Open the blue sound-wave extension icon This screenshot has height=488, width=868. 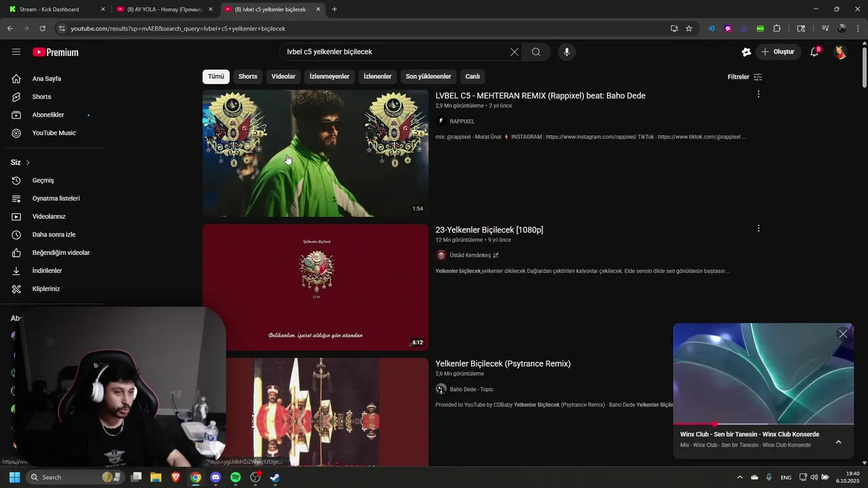click(x=711, y=28)
